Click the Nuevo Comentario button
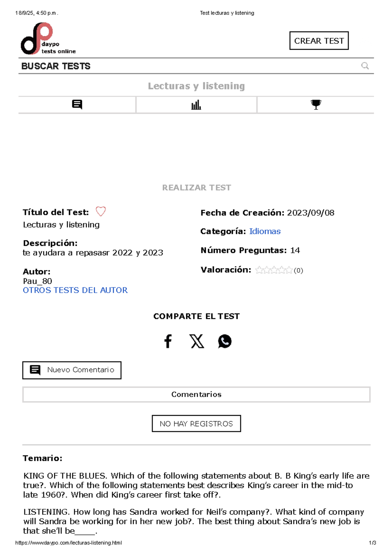The width and height of the screenshot is (392, 555). pos(72,370)
